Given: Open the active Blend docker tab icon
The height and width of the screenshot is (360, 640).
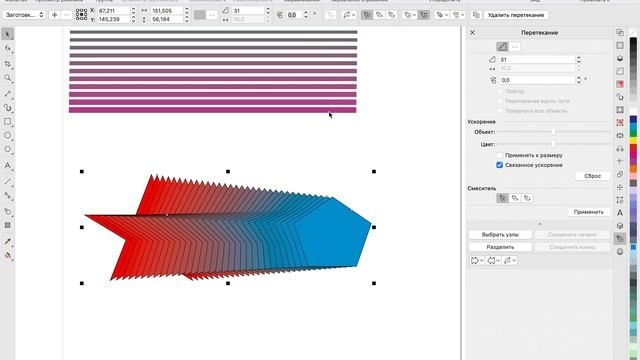Looking at the screenshot, I should click(x=620, y=238).
